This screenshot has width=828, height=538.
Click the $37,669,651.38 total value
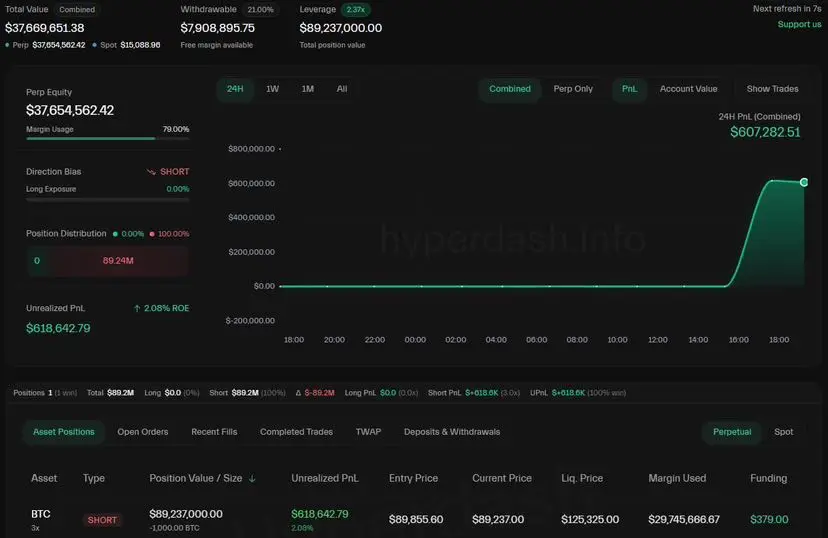[44, 28]
